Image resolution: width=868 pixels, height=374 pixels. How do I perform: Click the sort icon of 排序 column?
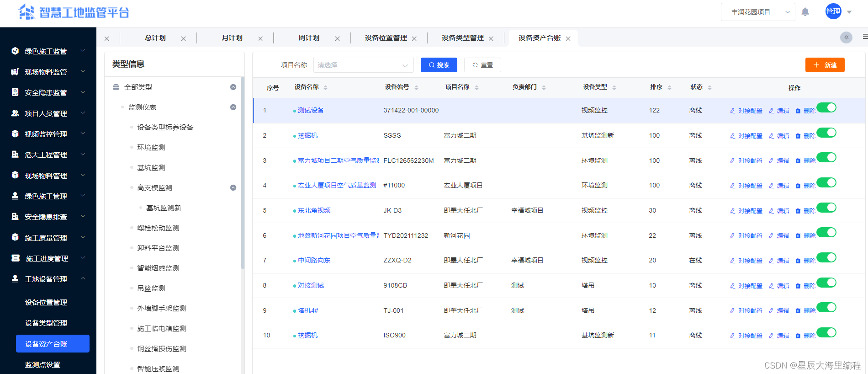tap(669, 87)
